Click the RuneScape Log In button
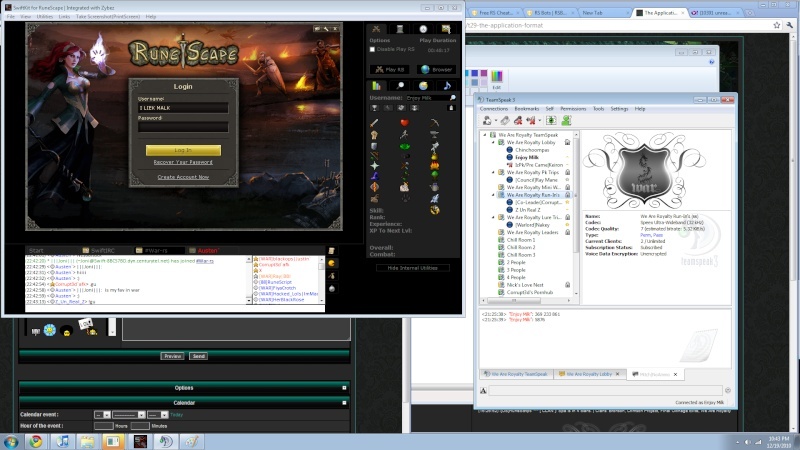 pyautogui.click(x=183, y=150)
